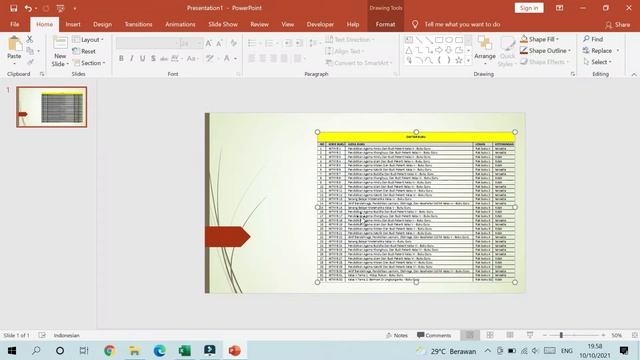The height and width of the screenshot is (360, 640).
Task: Open the Font name combo box
Action: click(x=147, y=43)
